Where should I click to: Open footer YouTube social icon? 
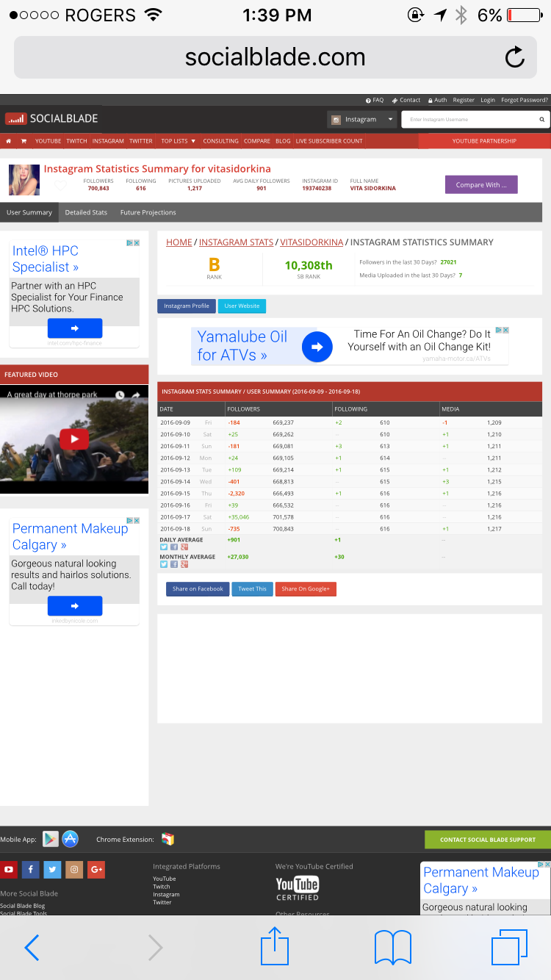[9, 870]
